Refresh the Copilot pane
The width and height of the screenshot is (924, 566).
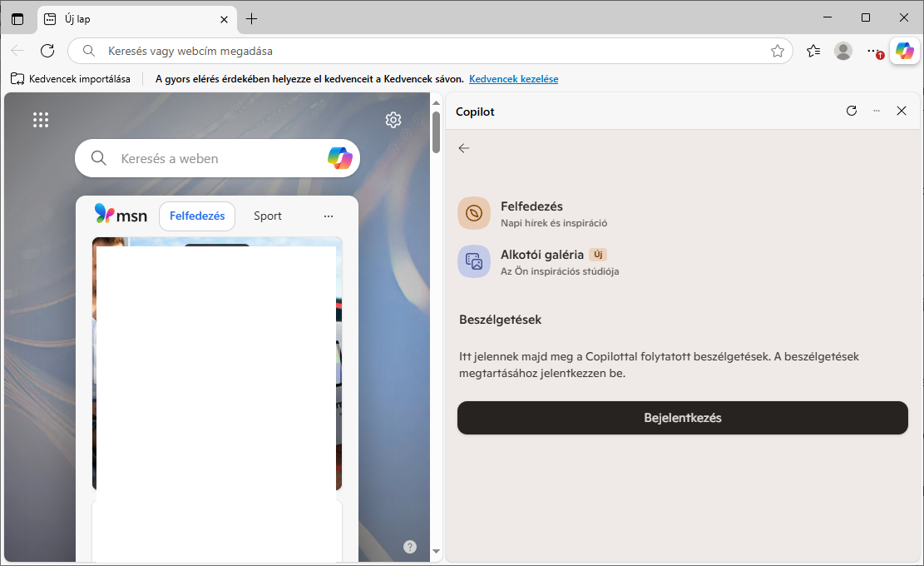pyautogui.click(x=851, y=111)
